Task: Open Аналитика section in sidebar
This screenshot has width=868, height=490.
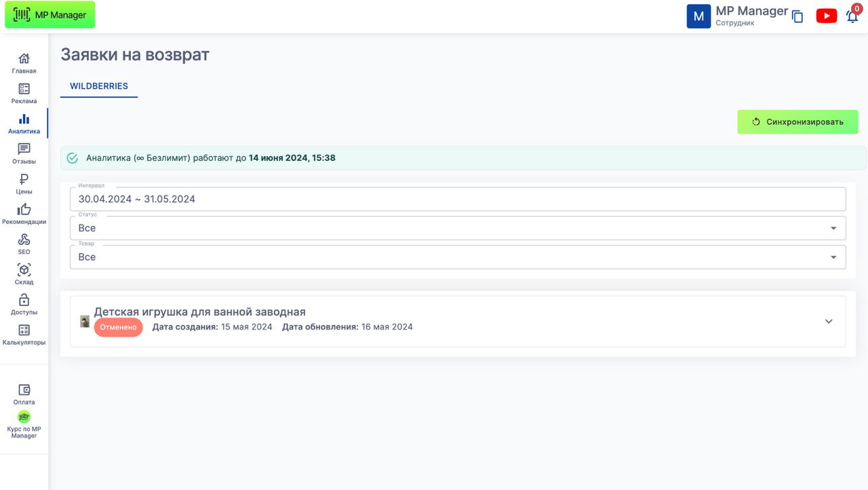Action: tap(24, 119)
